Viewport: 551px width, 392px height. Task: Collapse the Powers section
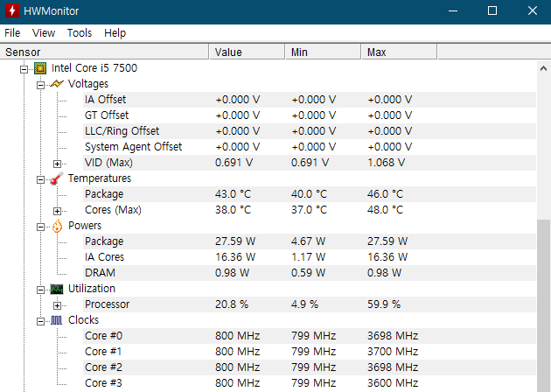[41, 227]
